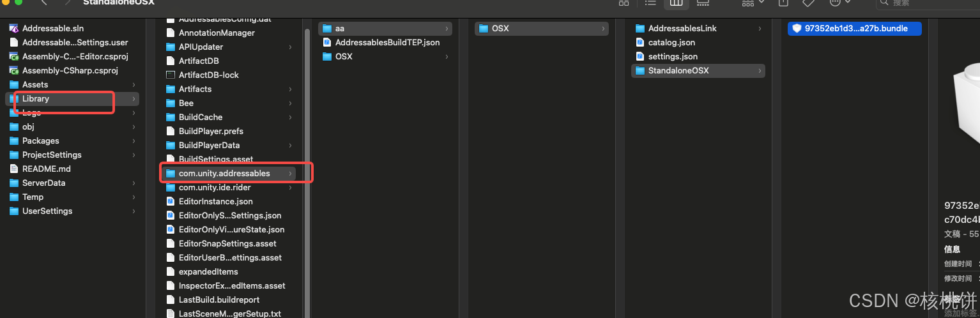Select the settings.json file
The height and width of the screenshot is (318, 980).
pyautogui.click(x=698, y=56)
